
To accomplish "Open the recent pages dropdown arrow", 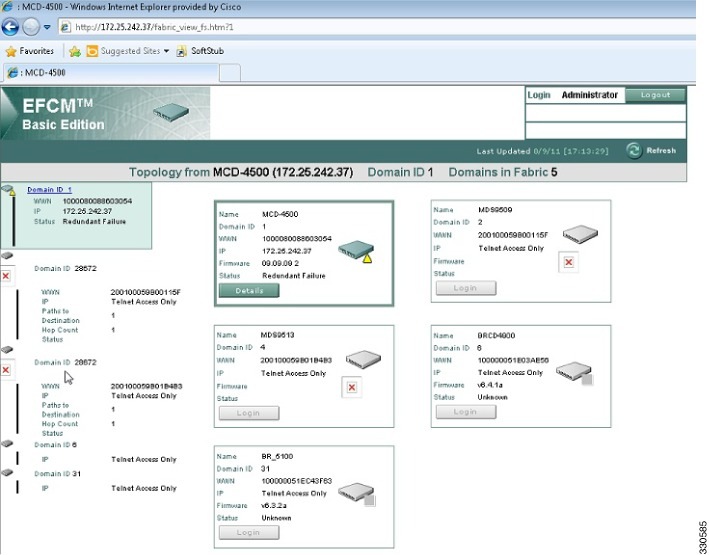I will (x=47, y=27).
